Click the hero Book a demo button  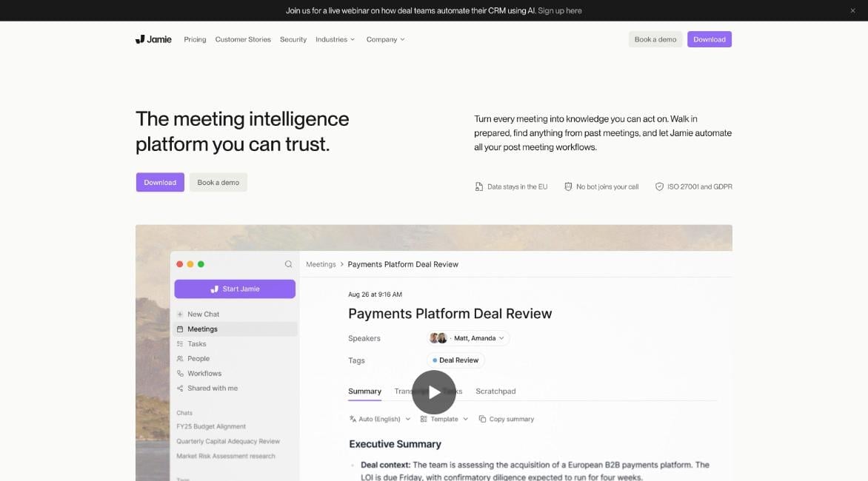click(x=218, y=183)
